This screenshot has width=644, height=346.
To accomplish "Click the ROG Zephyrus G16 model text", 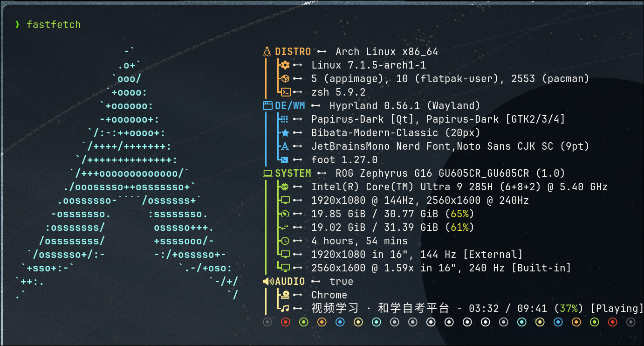I will point(450,173).
